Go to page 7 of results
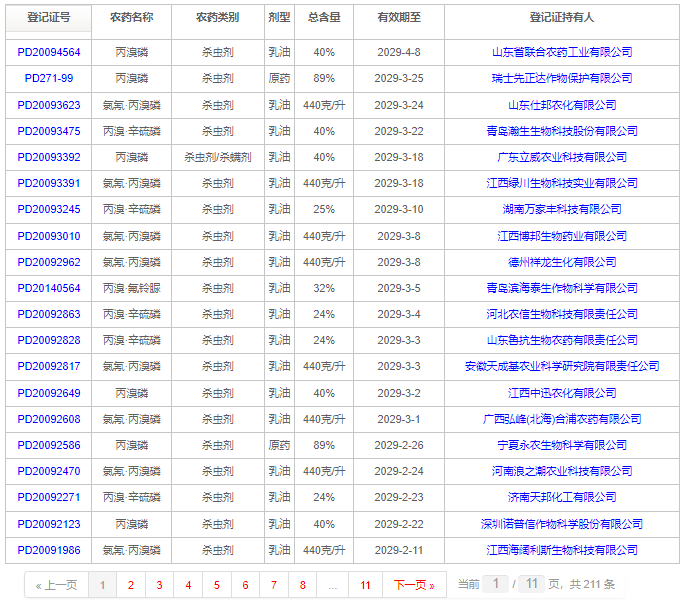The width and height of the screenshot is (681, 603). click(274, 585)
